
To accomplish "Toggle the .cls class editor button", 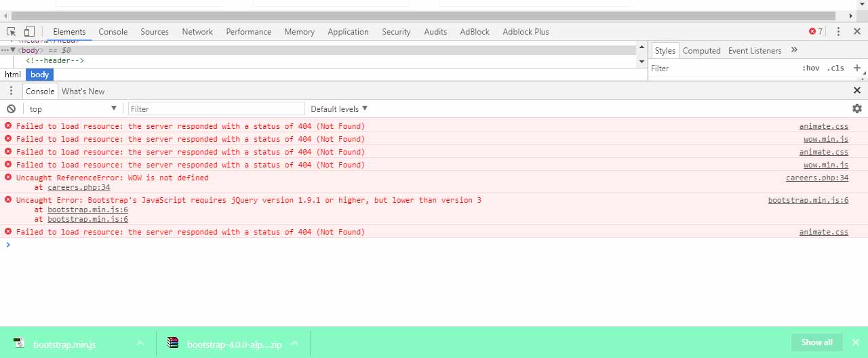I will (835, 68).
